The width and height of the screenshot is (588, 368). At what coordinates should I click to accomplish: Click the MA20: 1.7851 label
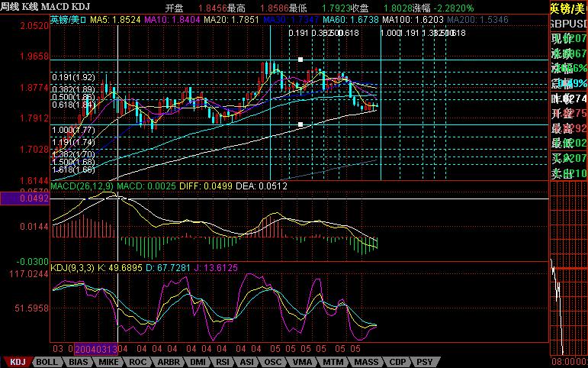(x=231, y=20)
